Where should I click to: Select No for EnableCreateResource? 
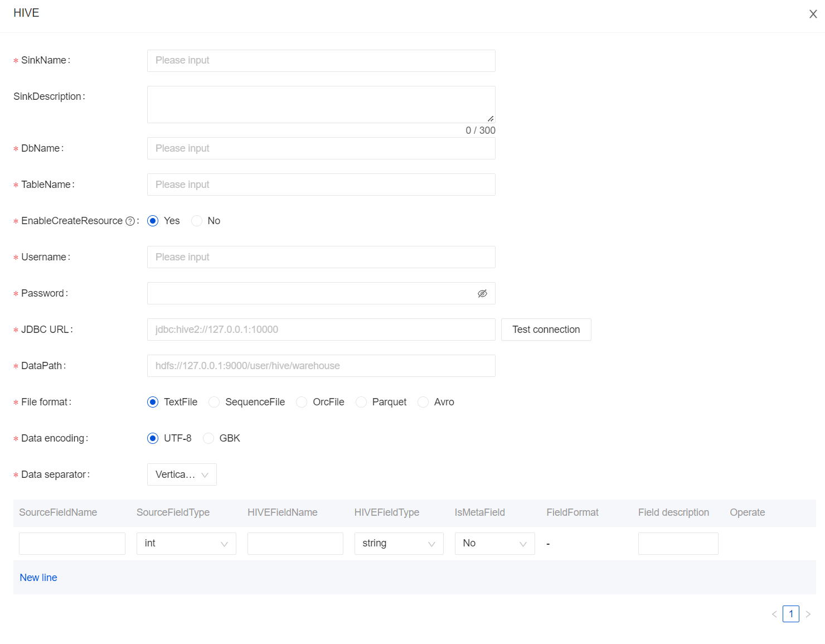pyautogui.click(x=197, y=221)
